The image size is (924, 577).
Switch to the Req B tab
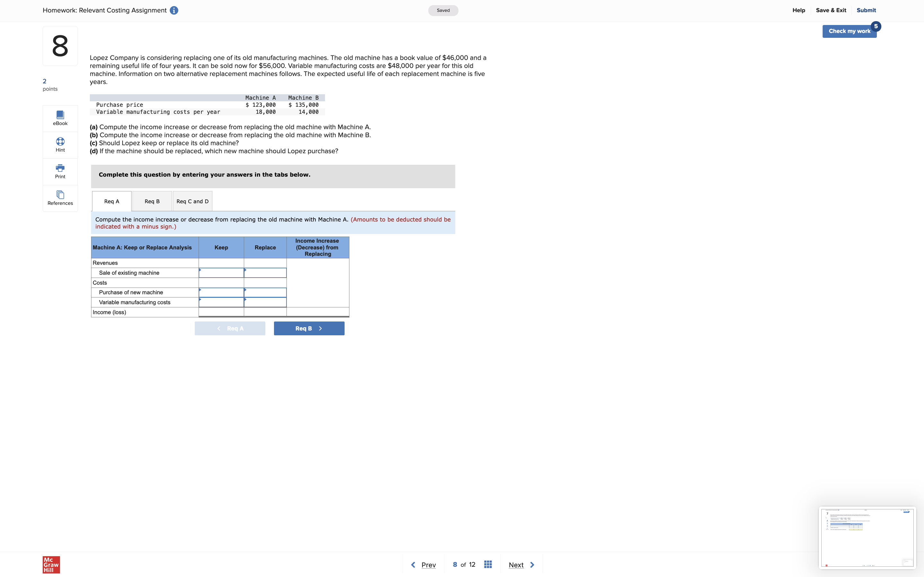pyautogui.click(x=151, y=201)
